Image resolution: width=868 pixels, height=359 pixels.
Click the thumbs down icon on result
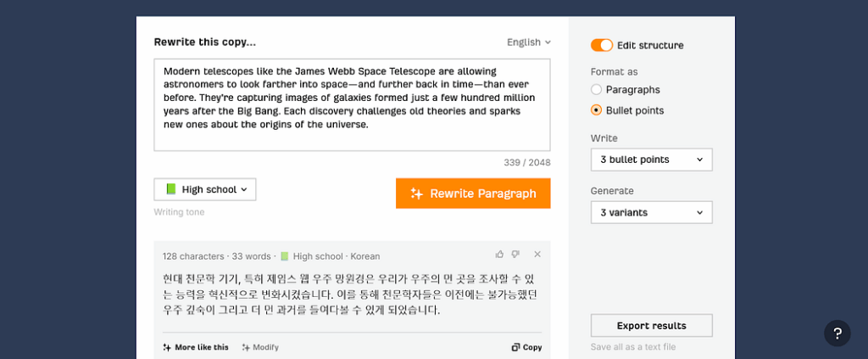[515, 255]
